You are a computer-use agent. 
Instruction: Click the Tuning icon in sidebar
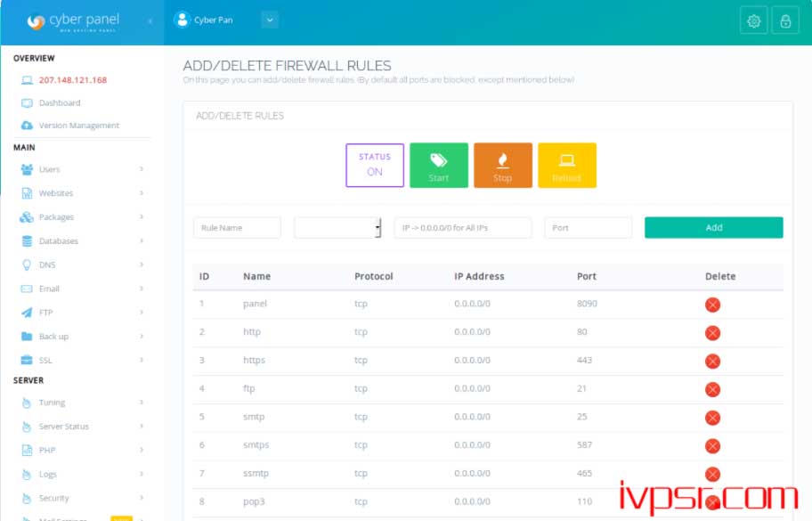coord(27,403)
